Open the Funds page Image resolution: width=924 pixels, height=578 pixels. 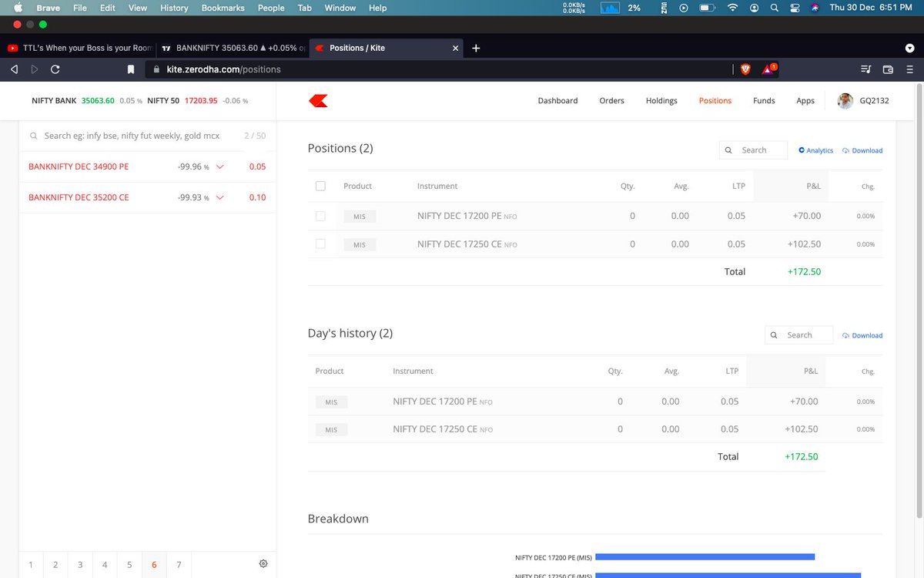(x=764, y=101)
